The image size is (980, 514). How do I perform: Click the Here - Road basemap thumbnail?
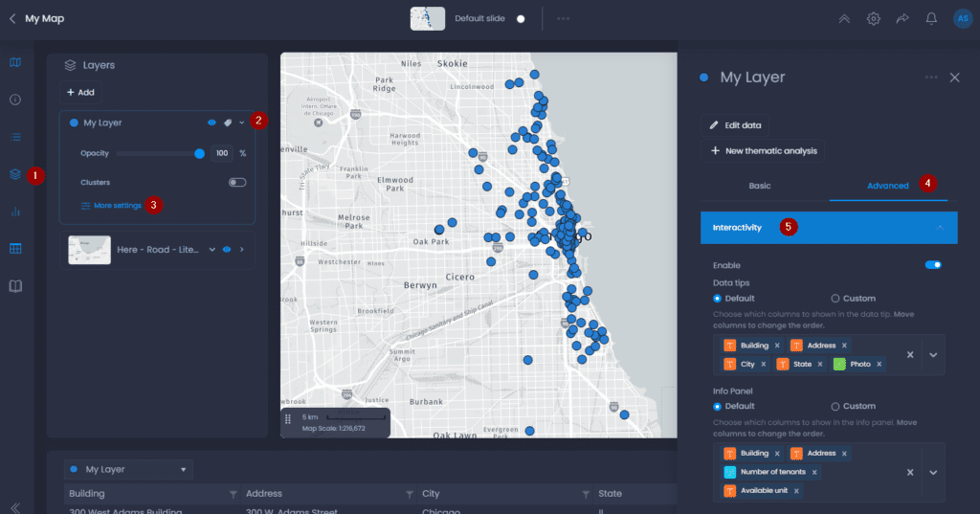point(89,250)
